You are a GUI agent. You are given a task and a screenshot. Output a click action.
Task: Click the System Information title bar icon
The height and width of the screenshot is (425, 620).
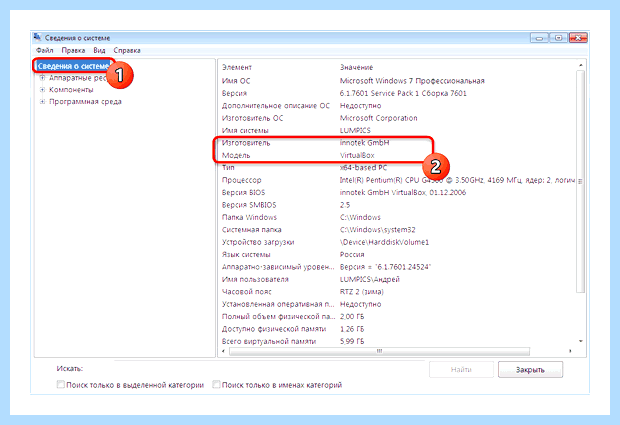pos(37,37)
